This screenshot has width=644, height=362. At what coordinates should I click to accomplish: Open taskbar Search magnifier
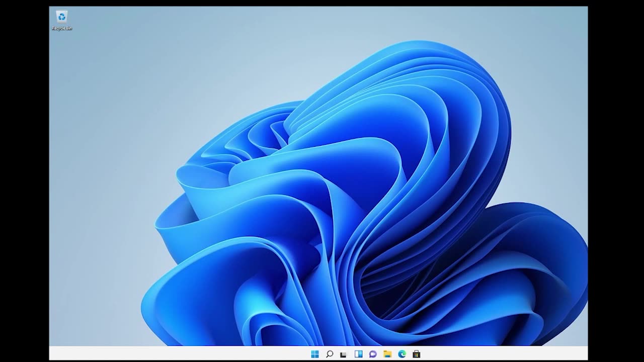[330, 354]
